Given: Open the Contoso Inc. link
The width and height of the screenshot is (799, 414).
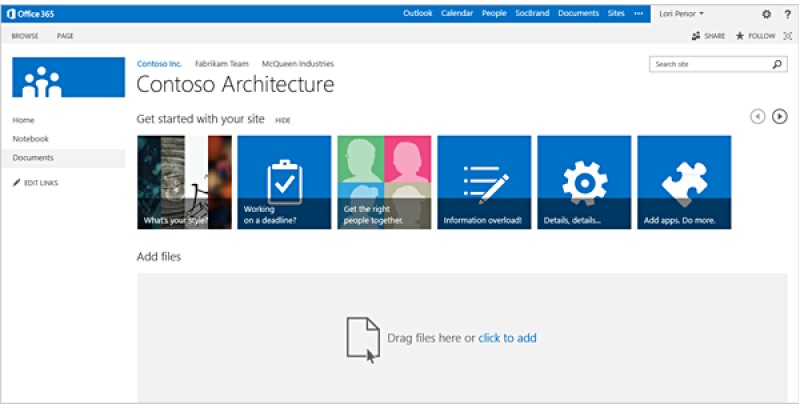Looking at the screenshot, I should click(159, 64).
